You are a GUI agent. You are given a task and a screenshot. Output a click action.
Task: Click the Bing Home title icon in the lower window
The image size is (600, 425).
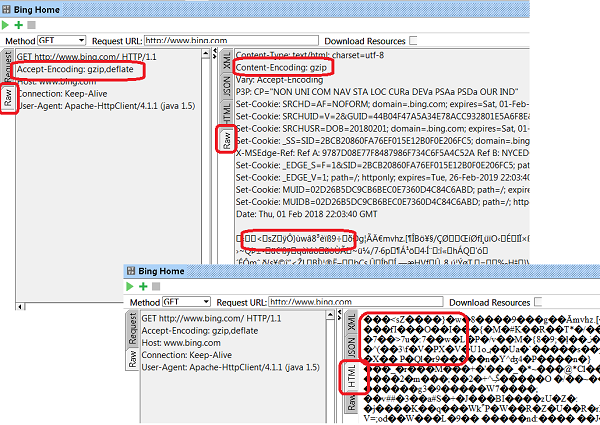(131, 271)
